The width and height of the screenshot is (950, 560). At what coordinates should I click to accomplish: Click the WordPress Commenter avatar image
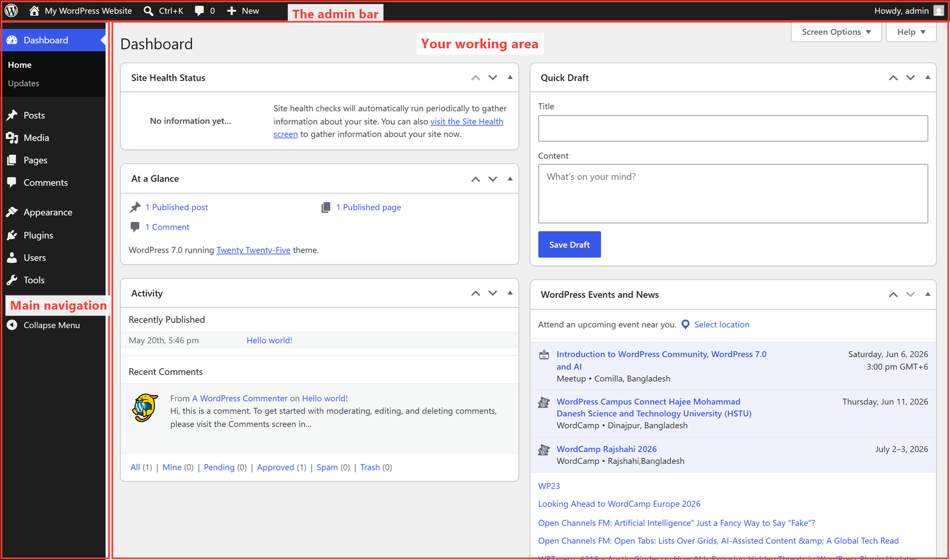pos(145,408)
